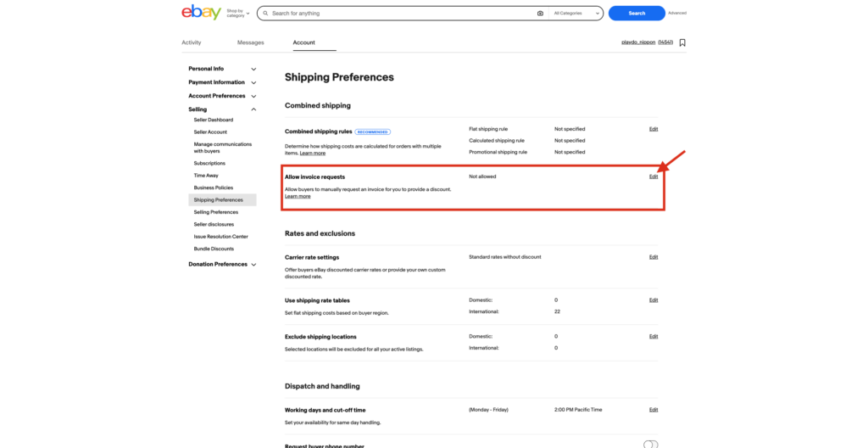
Task: Switch to the Messages tab
Action: click(251, 42)
